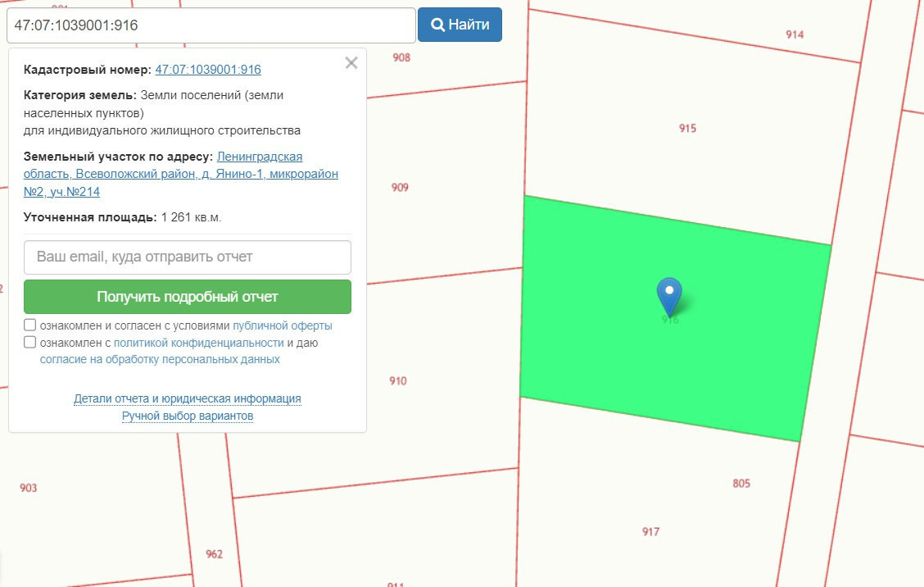Open Ручной выбор вариантов link

[188, 416]
